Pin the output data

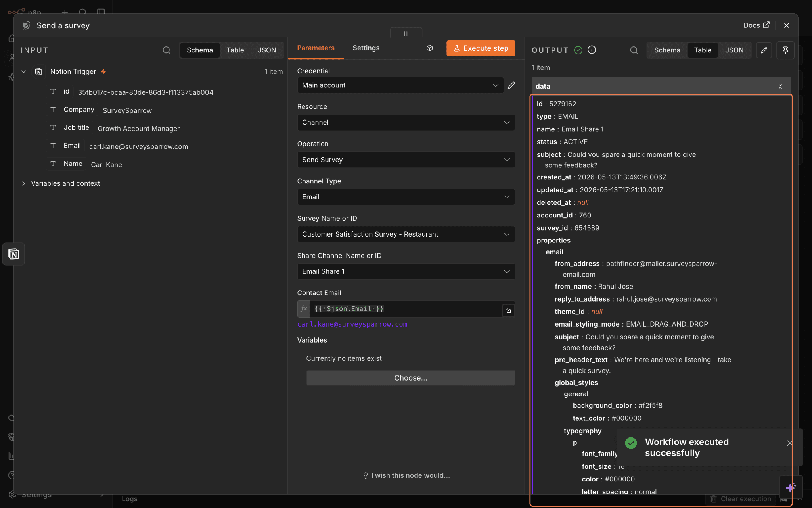click(785, 50)
